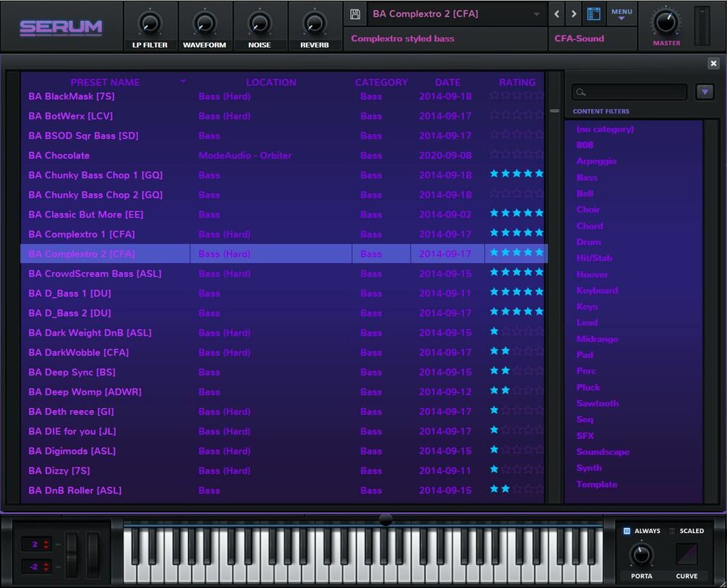Click the mod wheel

(93, 555)
